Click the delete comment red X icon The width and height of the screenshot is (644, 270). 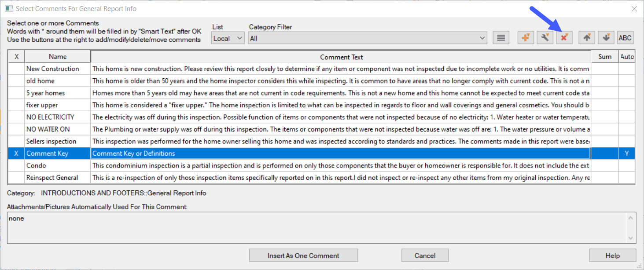[x=564, y=38]
